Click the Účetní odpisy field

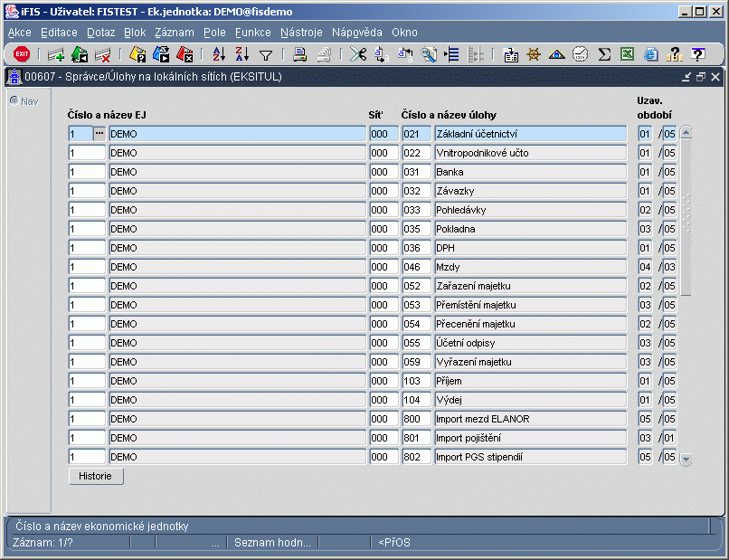click(x=531, y=343)
